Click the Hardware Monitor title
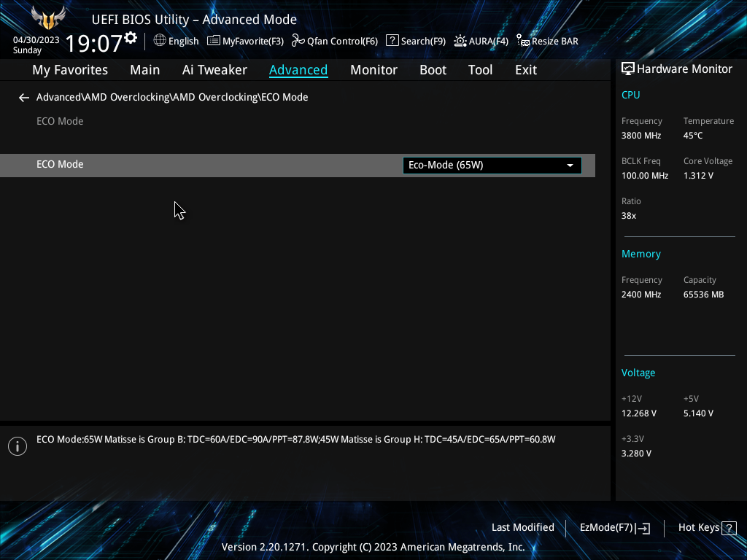 point(684,69)
